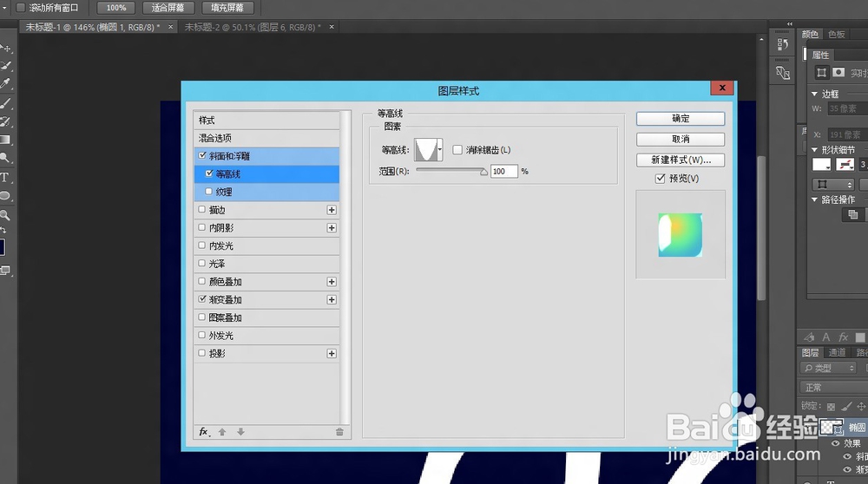Viewport: 868px width, 484px height.
Task: Click the live shape properties icon
Action: [x=821, y=73]
